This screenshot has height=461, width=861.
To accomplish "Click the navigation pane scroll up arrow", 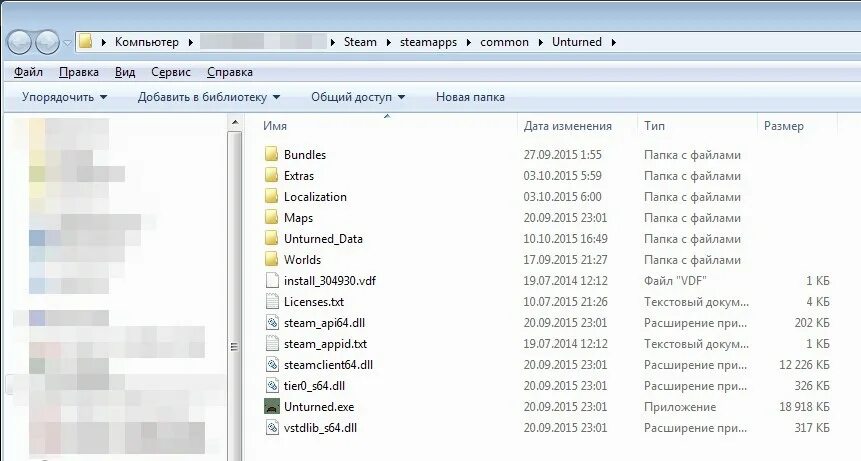I will [234, 122].
